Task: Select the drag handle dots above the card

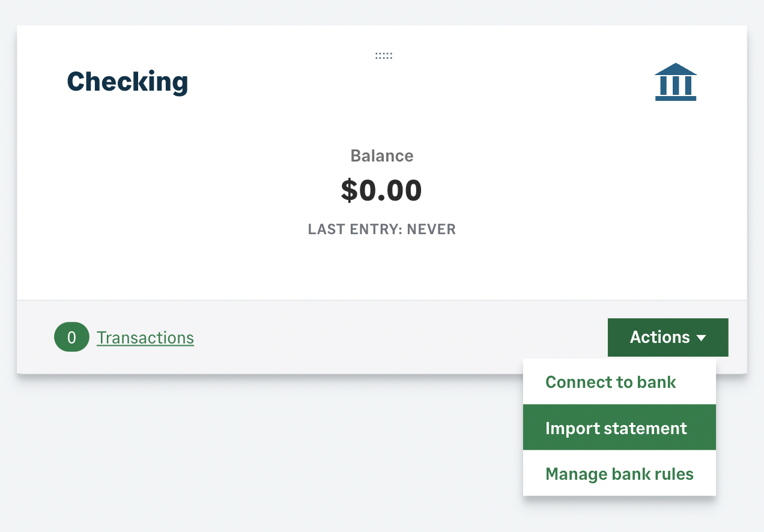Action: click(x=383, y=55)
